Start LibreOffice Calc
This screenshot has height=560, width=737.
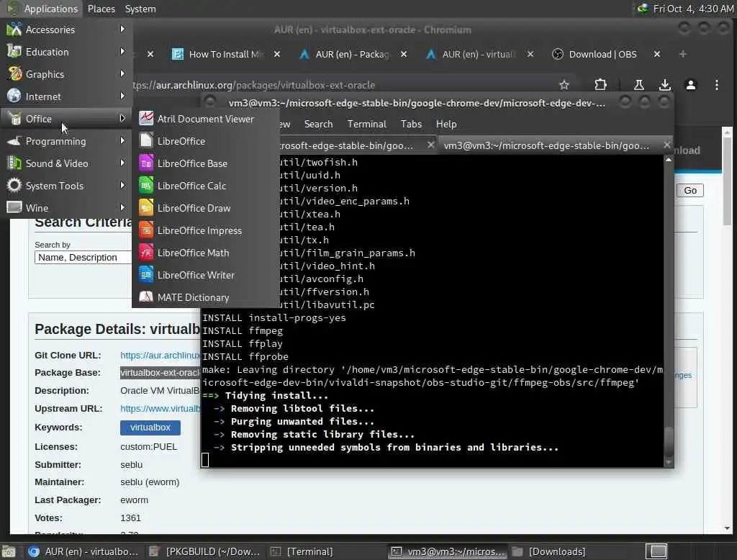tap(206, 186)
